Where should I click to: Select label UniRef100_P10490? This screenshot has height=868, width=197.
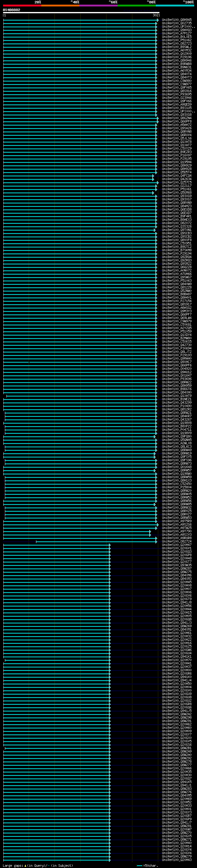pyautogui.click(x=177, y=406)
